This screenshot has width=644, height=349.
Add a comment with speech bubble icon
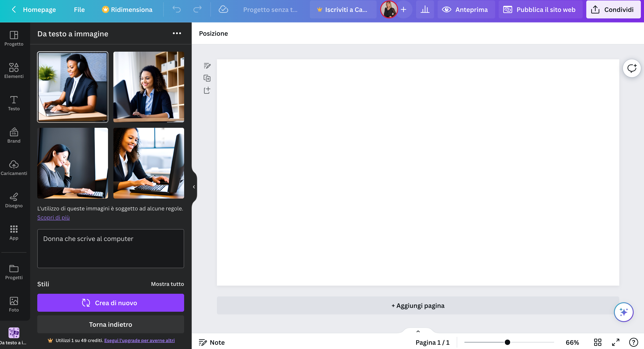pyautogui.click(x=631, y=68)
